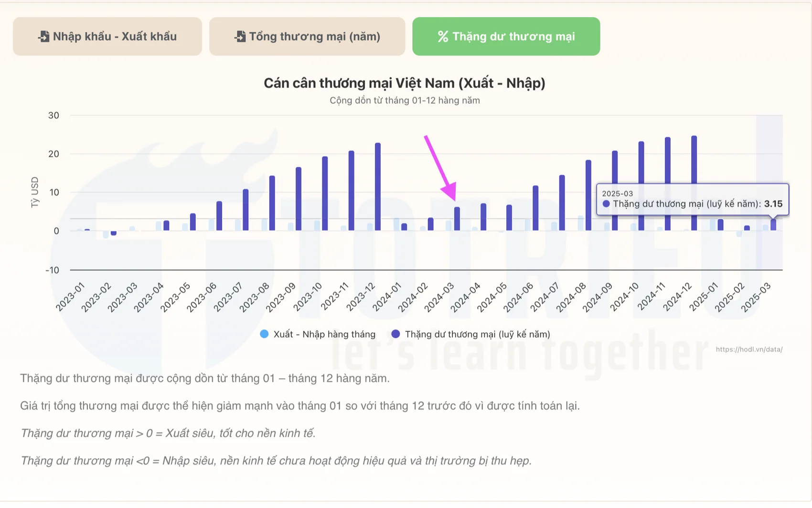Click the import icon on Nhập khẩu - Xuất khẩu
The image size is (812, 508).
tap(43, 36)
